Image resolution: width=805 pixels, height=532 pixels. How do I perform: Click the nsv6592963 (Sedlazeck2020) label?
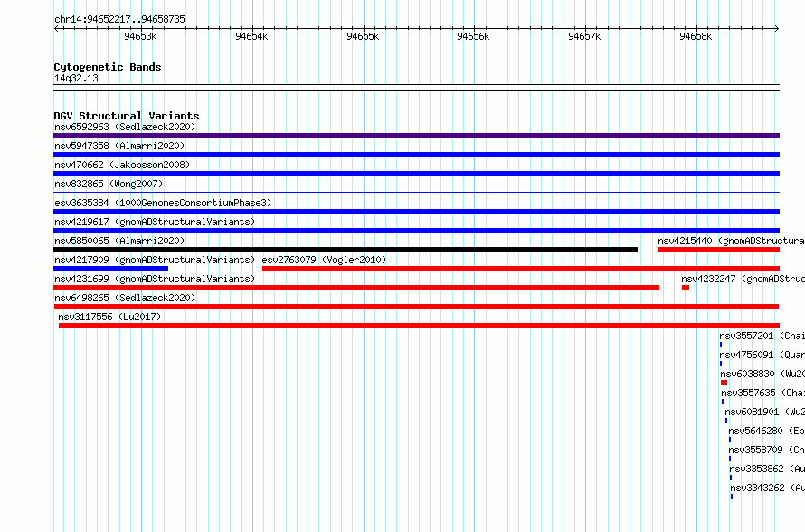(x=125, y=127)
